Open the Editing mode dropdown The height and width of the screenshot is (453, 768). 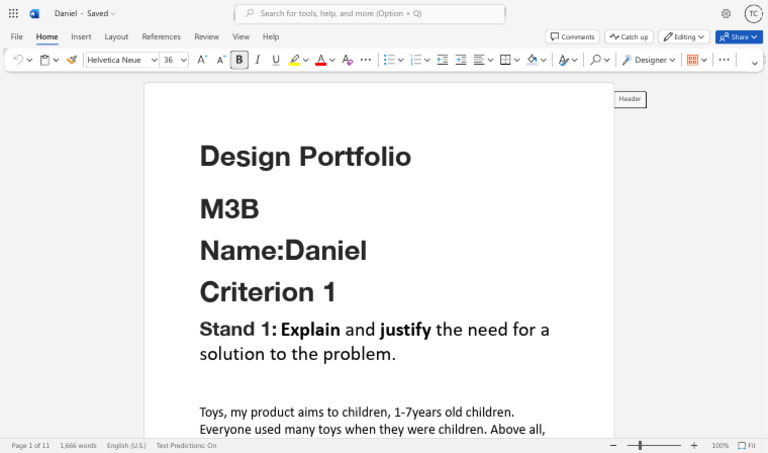pos(684,37)
